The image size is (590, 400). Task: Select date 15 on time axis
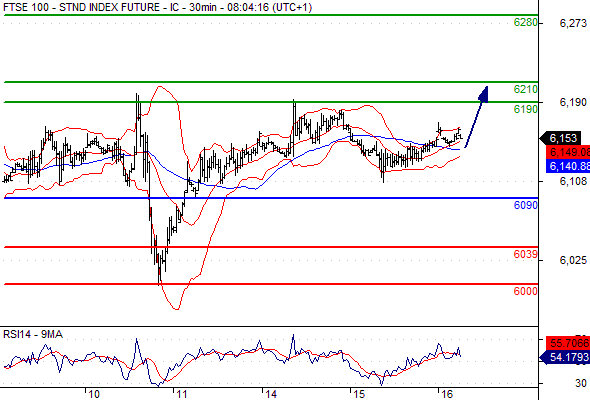(359, 394)
